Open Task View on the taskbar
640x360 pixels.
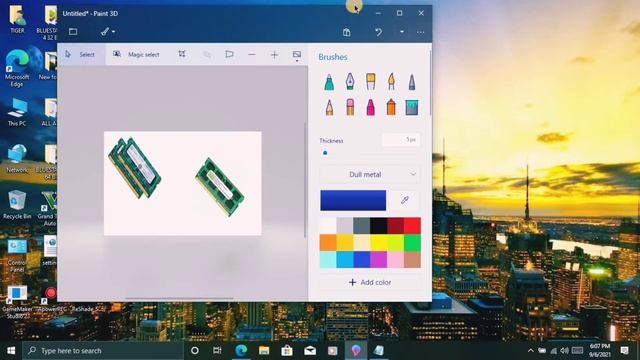[217, 351]
